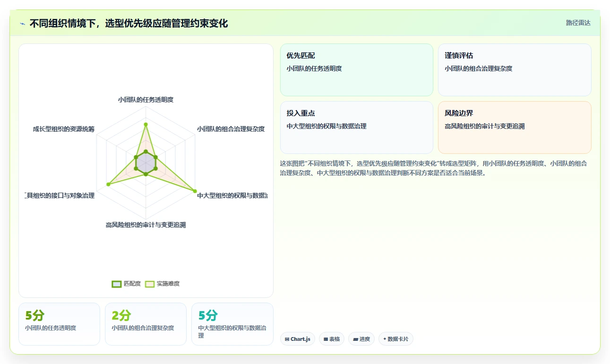Click the 匹配度 legend color box
This screenshot has width=610, height=364.
(117, 284)
